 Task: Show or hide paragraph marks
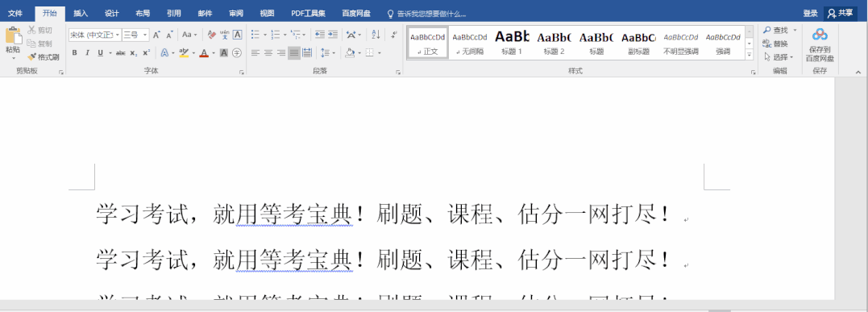coord(393,35)
